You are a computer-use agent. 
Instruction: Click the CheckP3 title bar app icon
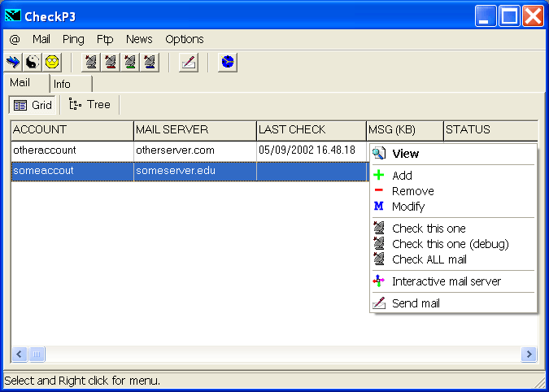click(12, 15)
